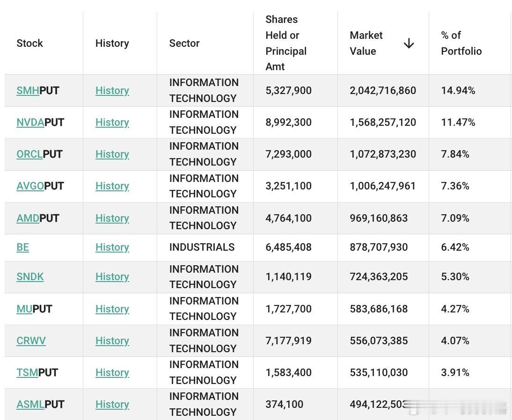View History for the CRWV row
Image resolution: width=512 pixels, height=420 pixels.
[112, 340]
